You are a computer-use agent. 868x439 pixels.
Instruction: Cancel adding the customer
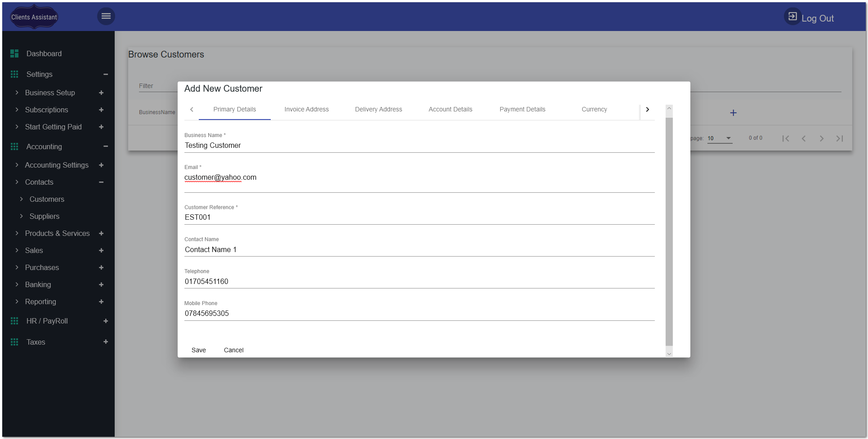[233, 350]
